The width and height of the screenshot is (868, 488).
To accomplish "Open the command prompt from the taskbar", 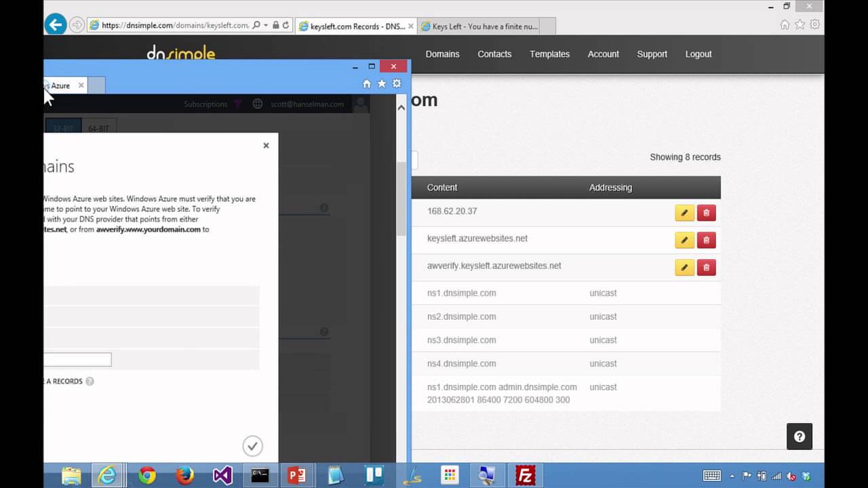I will (x=260, y=476).
